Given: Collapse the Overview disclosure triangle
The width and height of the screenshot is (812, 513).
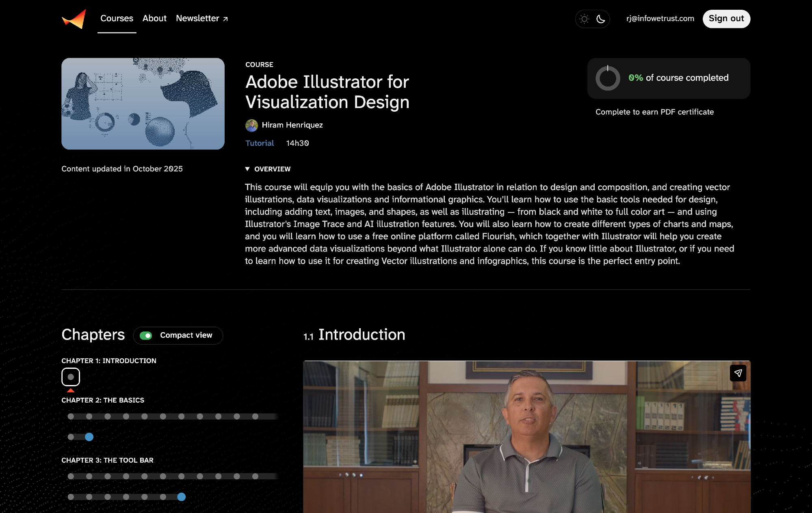Looking at the screenshot, I should click(247, 169).
